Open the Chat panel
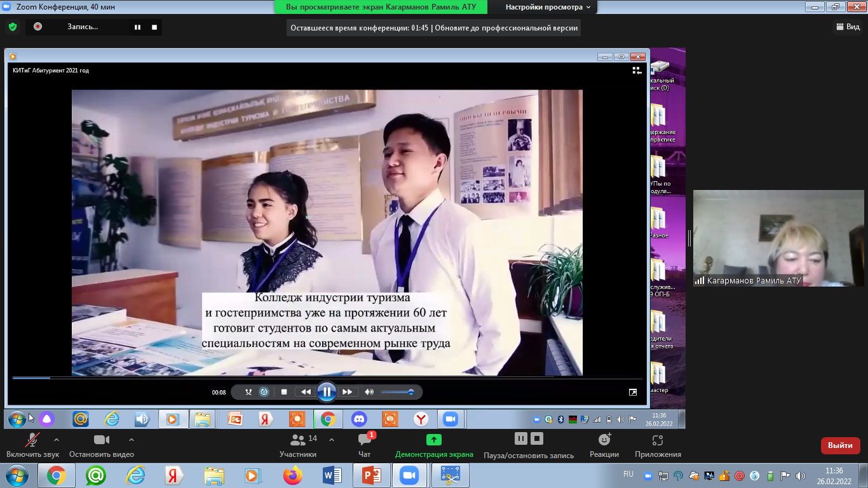 364,445
